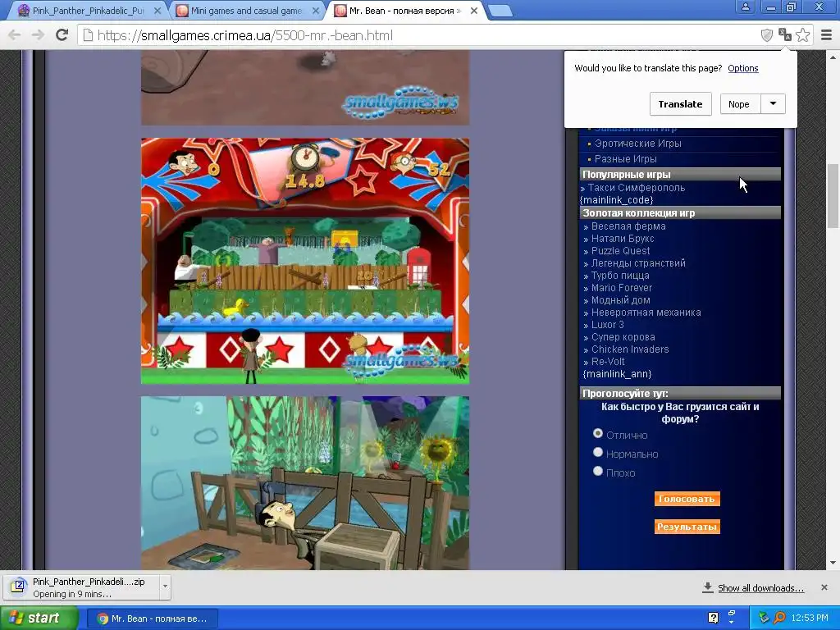Open the Puzzle Quest game link

[x=620, y=251]
